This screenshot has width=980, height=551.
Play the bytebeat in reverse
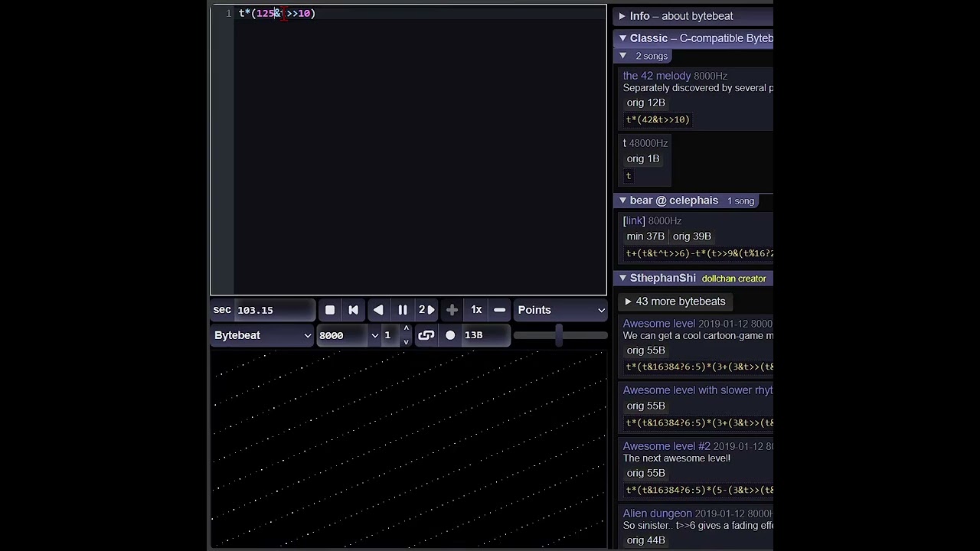tap(378, 310)
